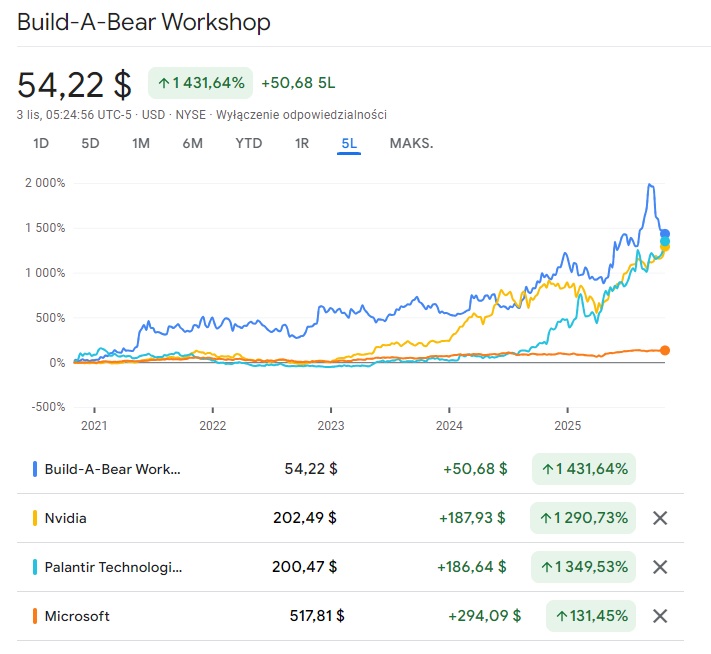Select the 5L five-year tab
711x654 pixels.
349,143
